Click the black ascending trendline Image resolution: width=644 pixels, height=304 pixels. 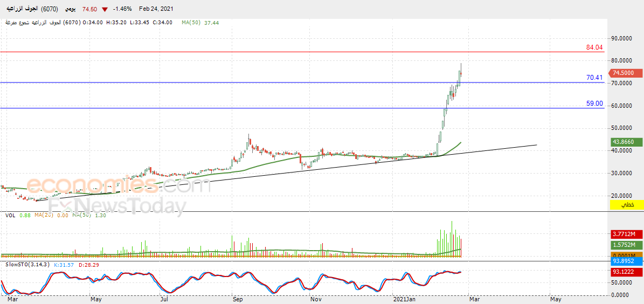point(287,172)
